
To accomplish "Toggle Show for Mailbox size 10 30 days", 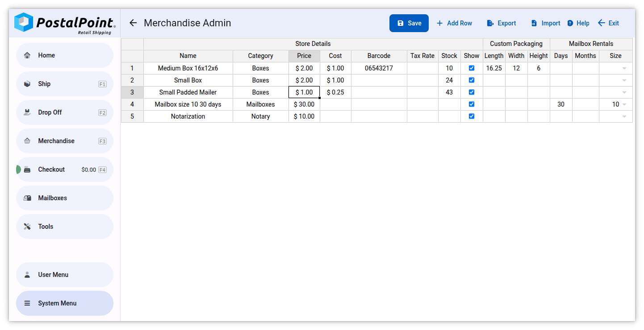I will (472, 104).
